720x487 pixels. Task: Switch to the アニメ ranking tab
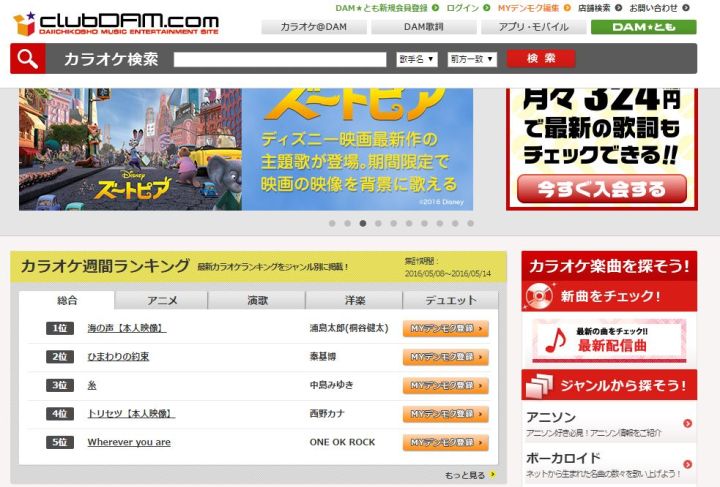(162, 300)
